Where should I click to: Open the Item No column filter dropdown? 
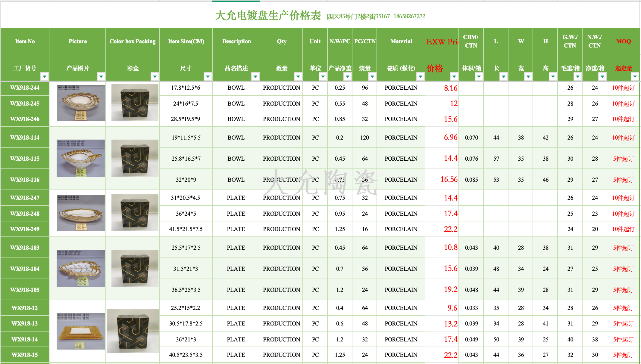click(x=45, y=76)
